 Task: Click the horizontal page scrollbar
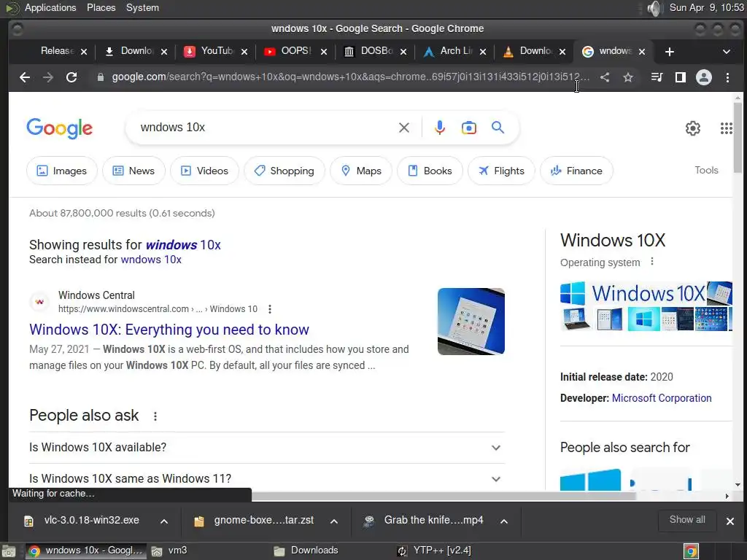point(444,496)
